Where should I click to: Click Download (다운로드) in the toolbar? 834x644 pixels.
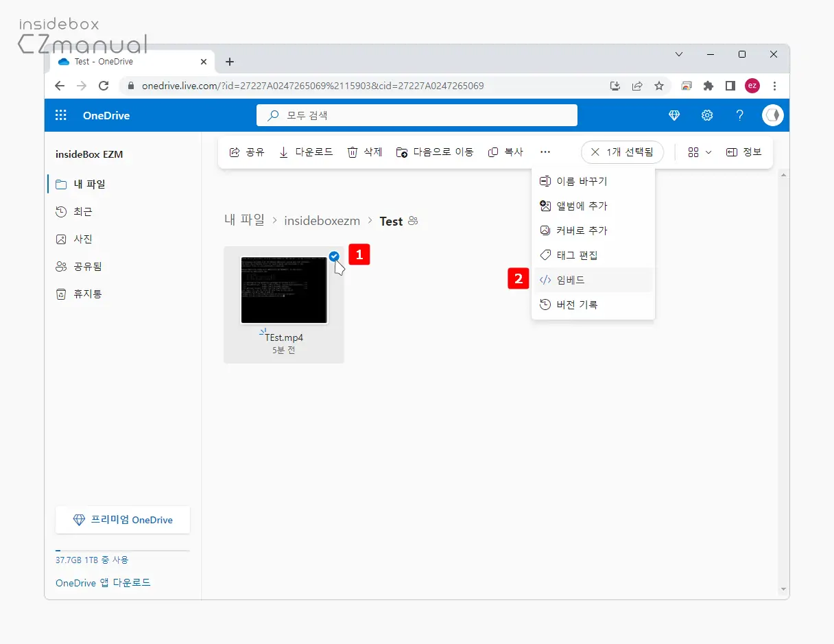[306, 152]
